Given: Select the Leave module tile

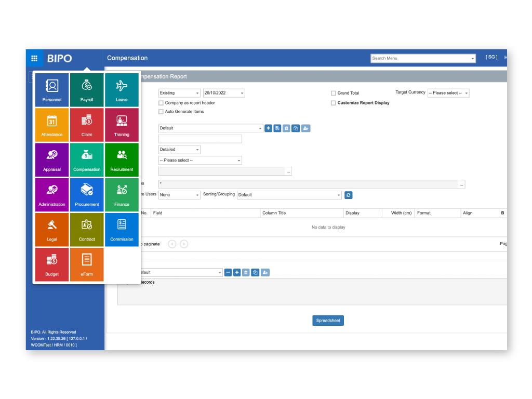Looking at the screenshot, I should [x=122, y=90].
